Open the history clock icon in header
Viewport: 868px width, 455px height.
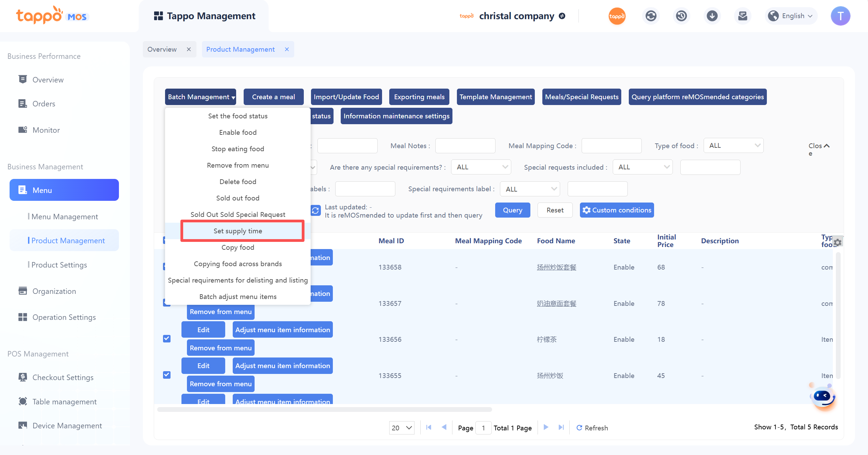[681, 16]
